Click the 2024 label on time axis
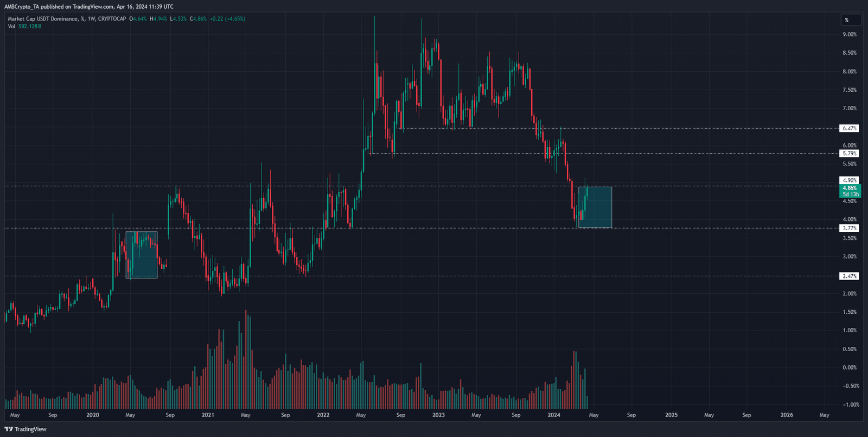Image resolution: width=868 pixels, height=437 pixels. (554, 415)
